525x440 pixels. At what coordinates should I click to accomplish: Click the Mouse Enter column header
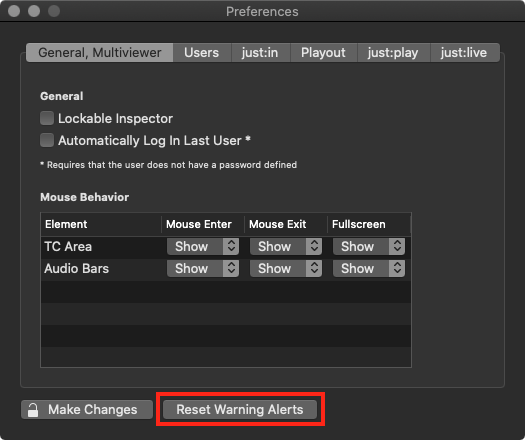[203, 224]
